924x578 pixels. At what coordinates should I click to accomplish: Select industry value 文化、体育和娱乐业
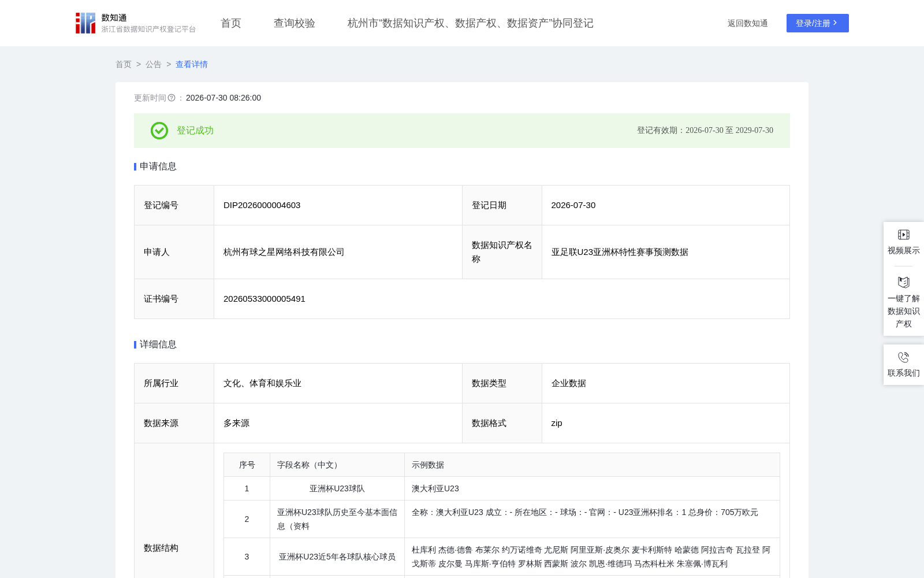pyautogui.click(x=262, y=383)
